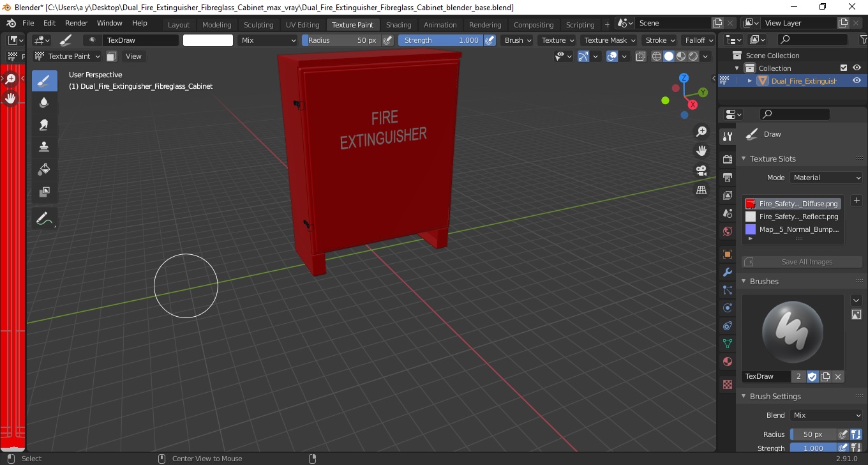
Task: Open the Brush dropdown in header
Action: coord(518,40)
